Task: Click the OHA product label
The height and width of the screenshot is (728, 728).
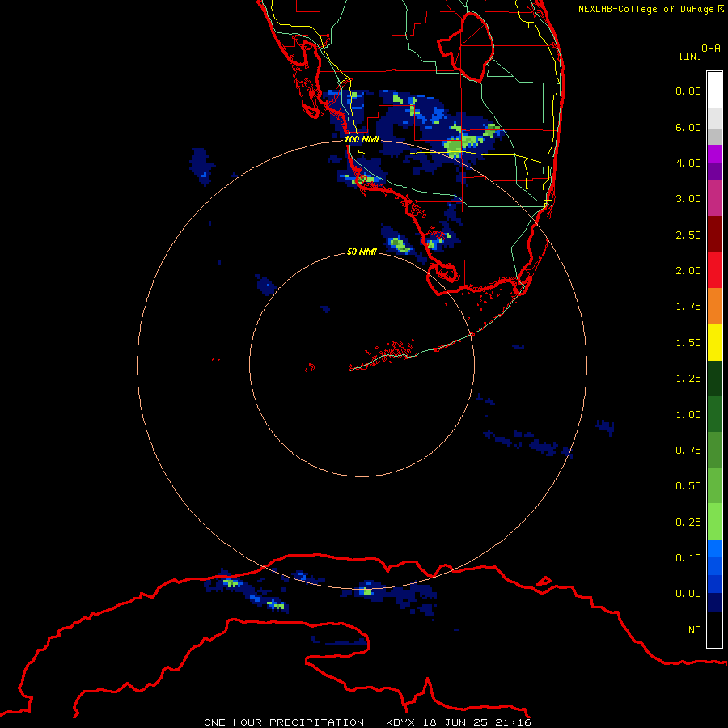Action: (x=711, y=49)
